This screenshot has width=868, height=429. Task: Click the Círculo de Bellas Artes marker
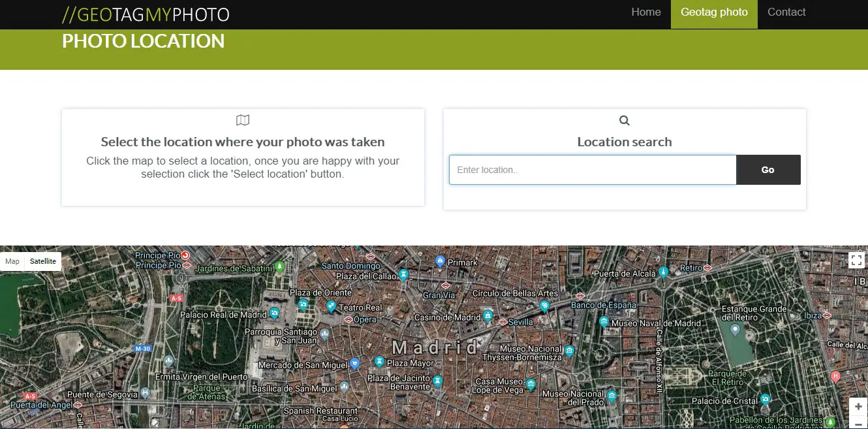544,306
